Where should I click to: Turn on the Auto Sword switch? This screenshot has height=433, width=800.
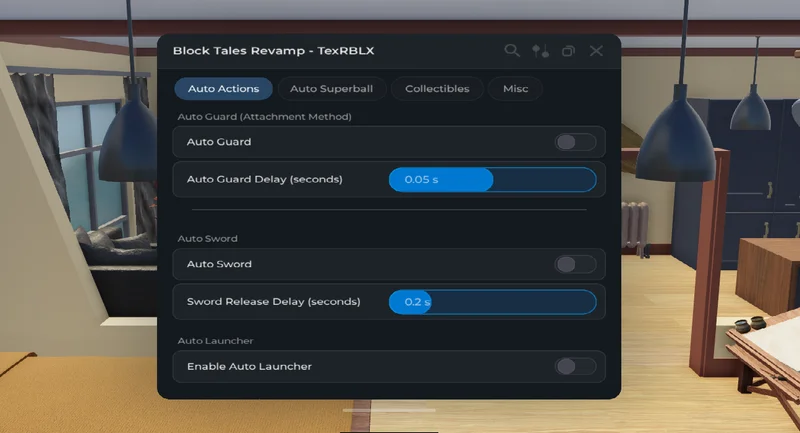tap(575, 264)
